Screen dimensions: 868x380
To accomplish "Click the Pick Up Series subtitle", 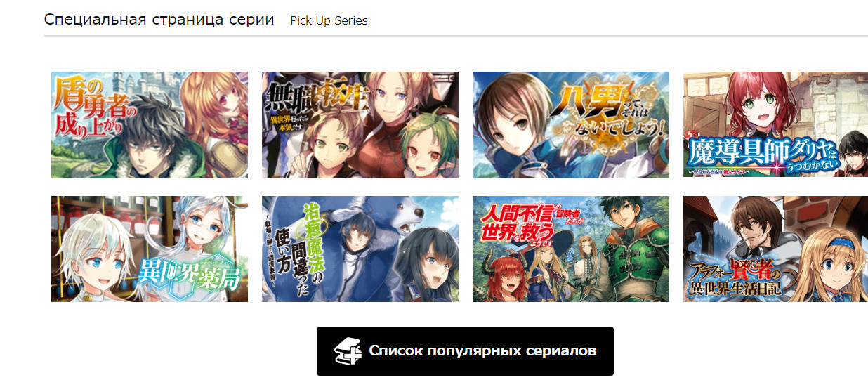I will pyautogui.click(x=329, y=21).
